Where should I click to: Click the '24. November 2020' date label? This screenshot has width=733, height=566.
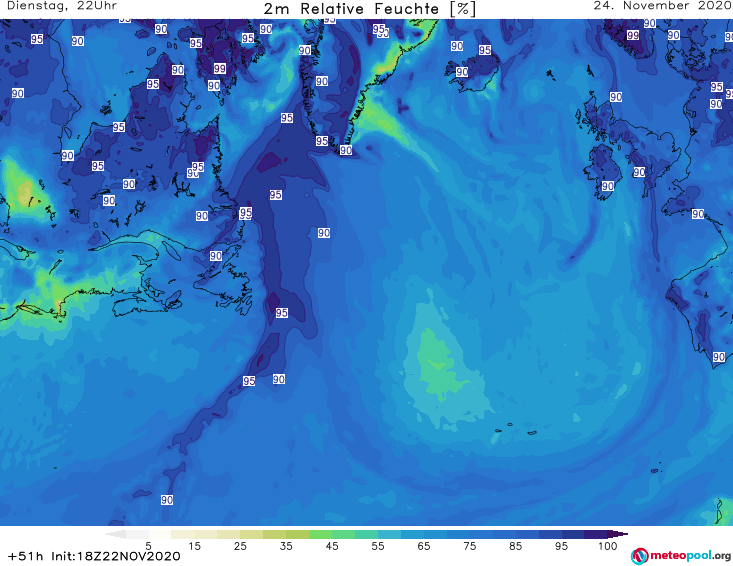point(662,6)
